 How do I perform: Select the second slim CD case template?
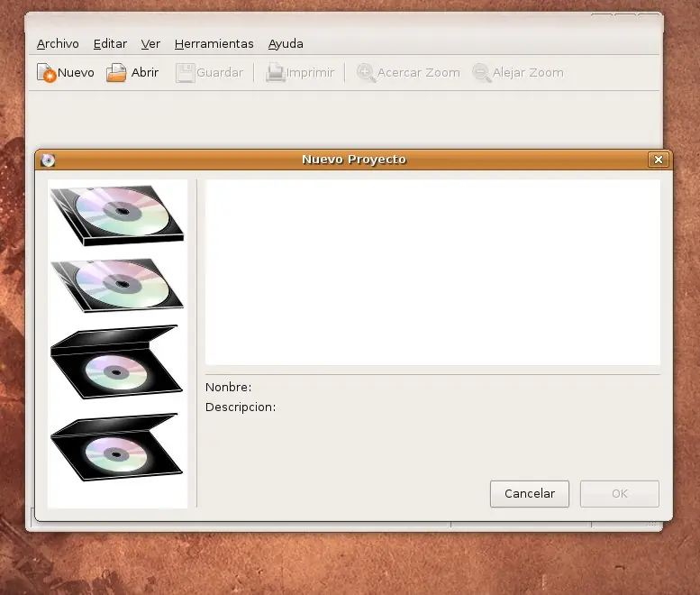coord(117,285)
